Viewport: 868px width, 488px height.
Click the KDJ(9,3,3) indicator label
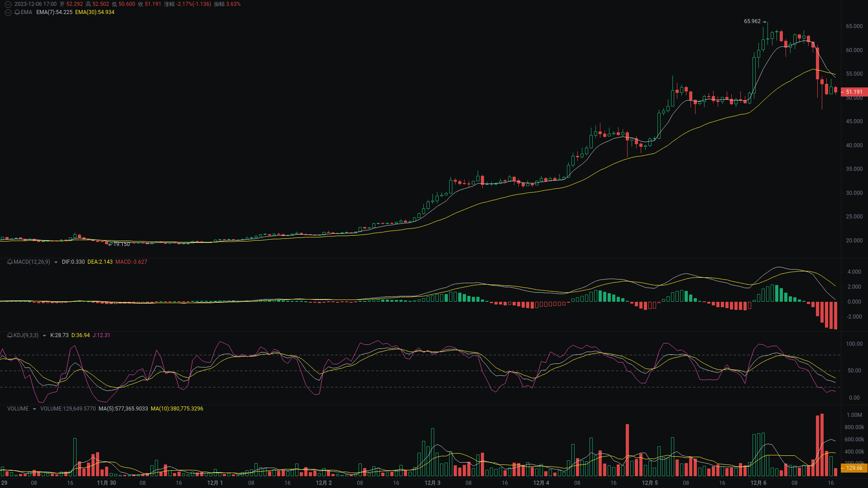[26, 335]
